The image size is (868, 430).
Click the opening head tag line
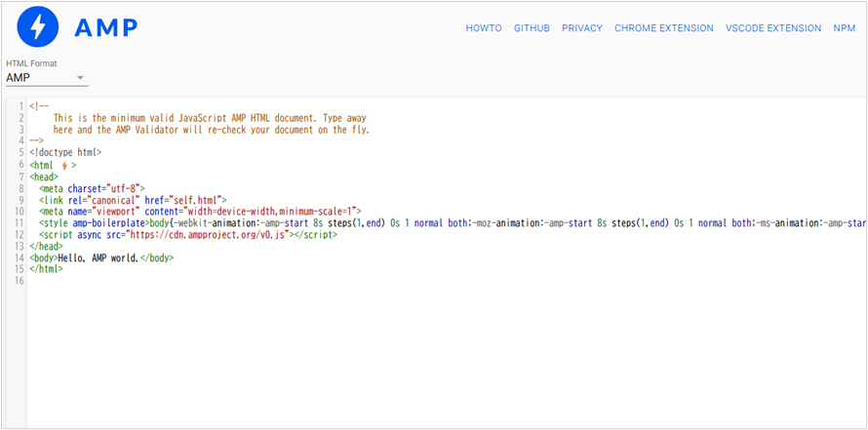coord(44,176)
